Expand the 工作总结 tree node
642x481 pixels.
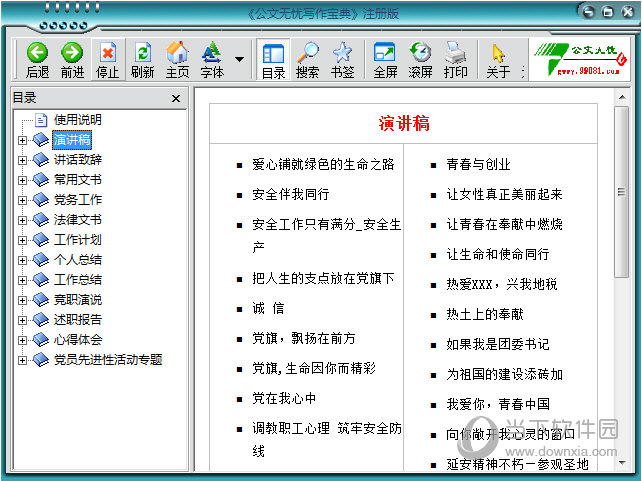[23, 280]
